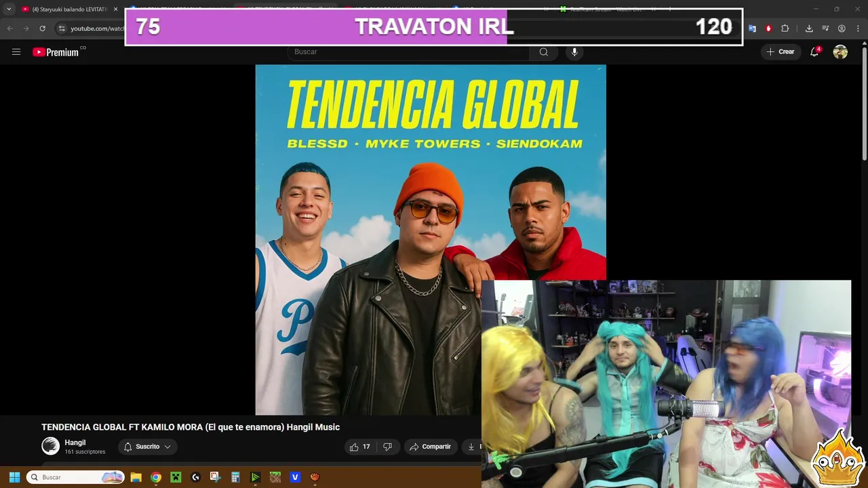This screenshot has width=868, height=488.
Task: Open the YouTube guide hamburger menu
Action: pyautogui.click(x=16, y=52)
